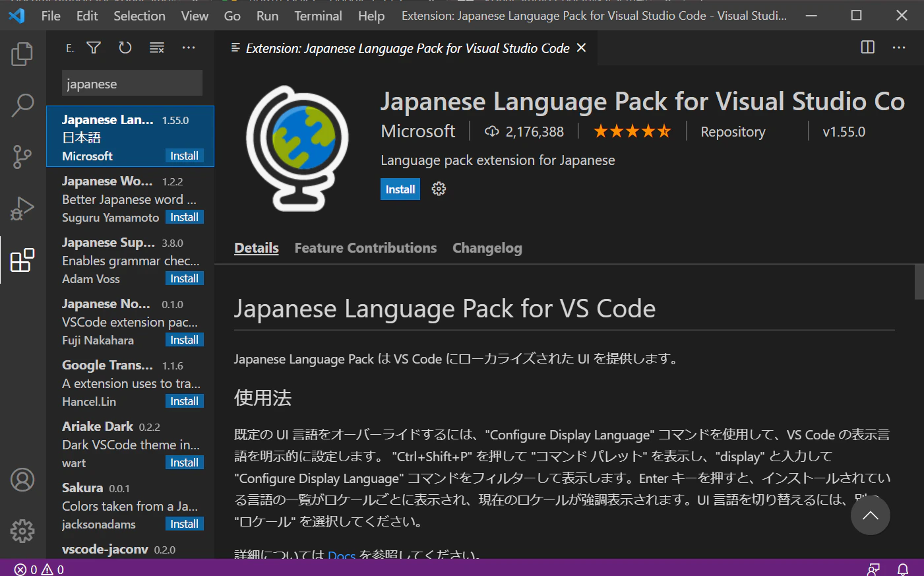This screenshot has width=924, height=576.
Task: Install the extension by Adam Voss
Action: pos(185,278)
